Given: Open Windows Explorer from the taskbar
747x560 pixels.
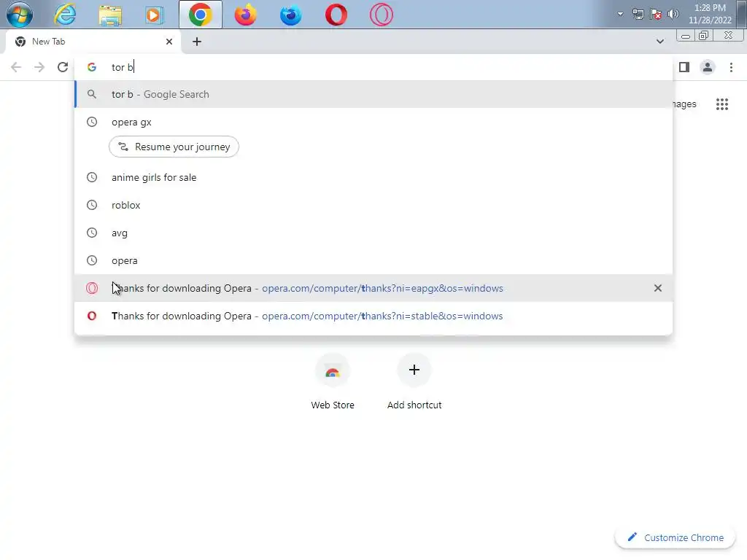Looking at the screenshot, I should click(x=110, y=15).
